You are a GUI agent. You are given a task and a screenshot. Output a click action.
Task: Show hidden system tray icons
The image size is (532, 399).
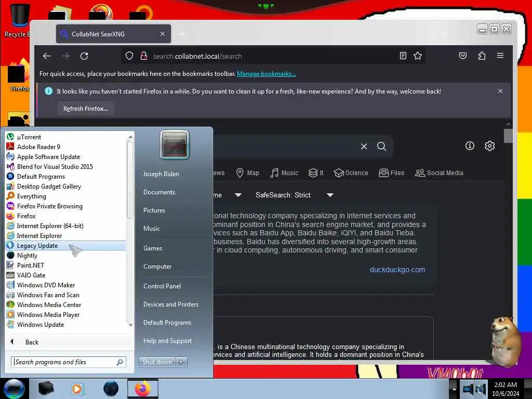point(454,389)
